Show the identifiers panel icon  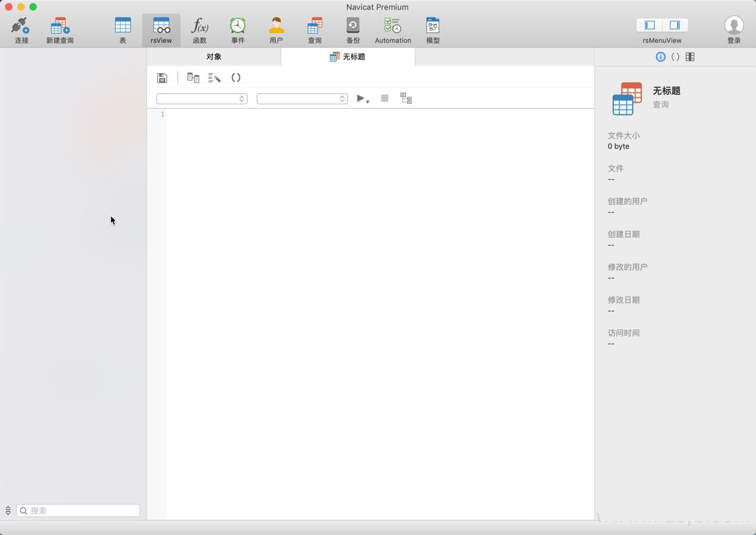[x=690, y=57]
